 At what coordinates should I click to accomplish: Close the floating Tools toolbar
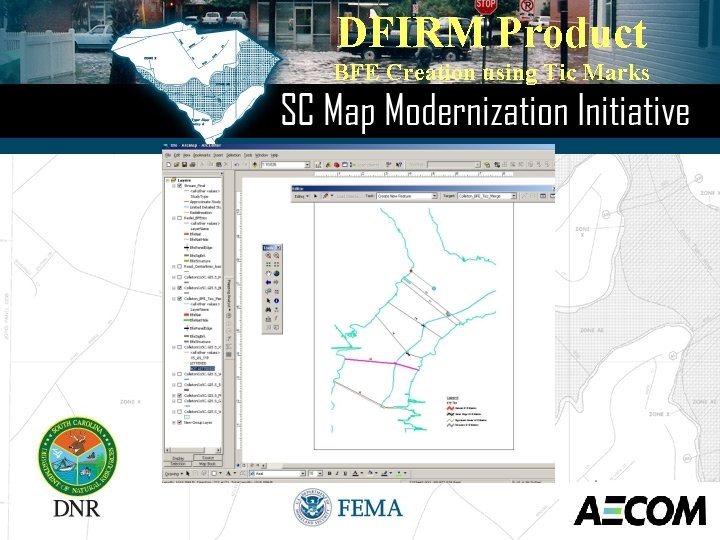point(278,248)
